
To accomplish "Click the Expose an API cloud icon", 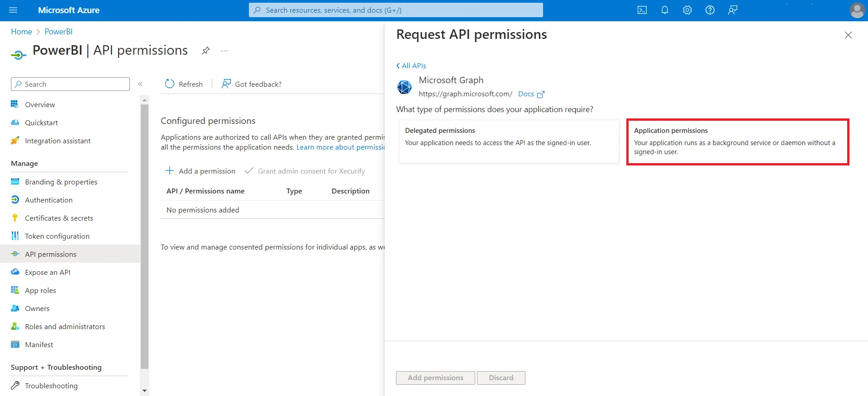I will (15, 272).
